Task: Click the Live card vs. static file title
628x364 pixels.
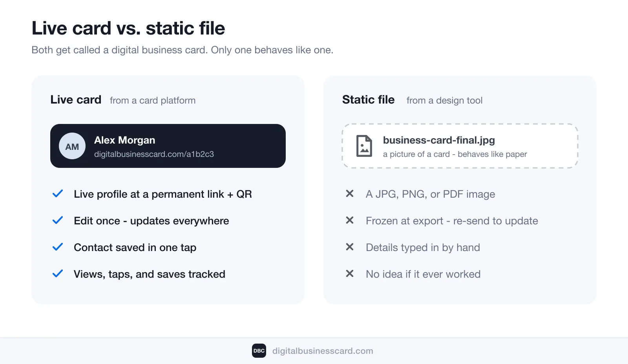Action: coord(128,28)
